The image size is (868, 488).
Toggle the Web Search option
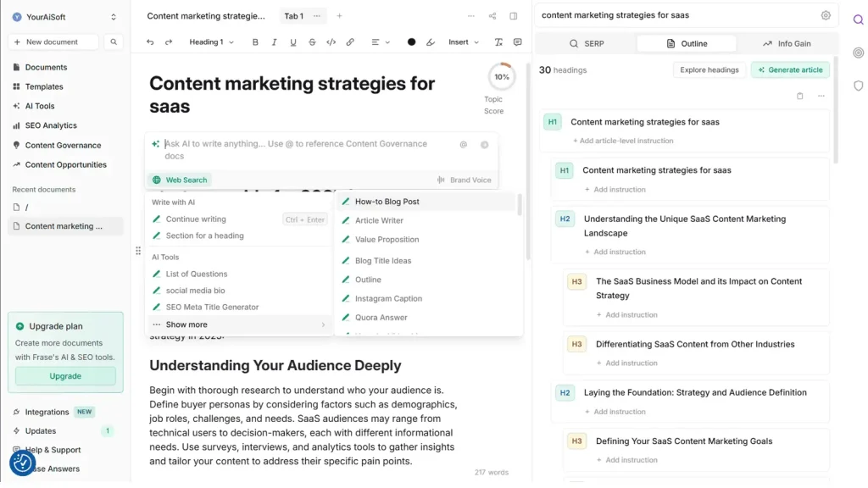180,180
